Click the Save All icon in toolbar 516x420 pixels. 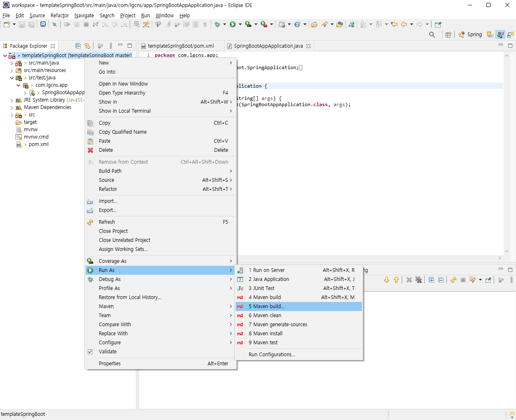[x=31, y=25]
